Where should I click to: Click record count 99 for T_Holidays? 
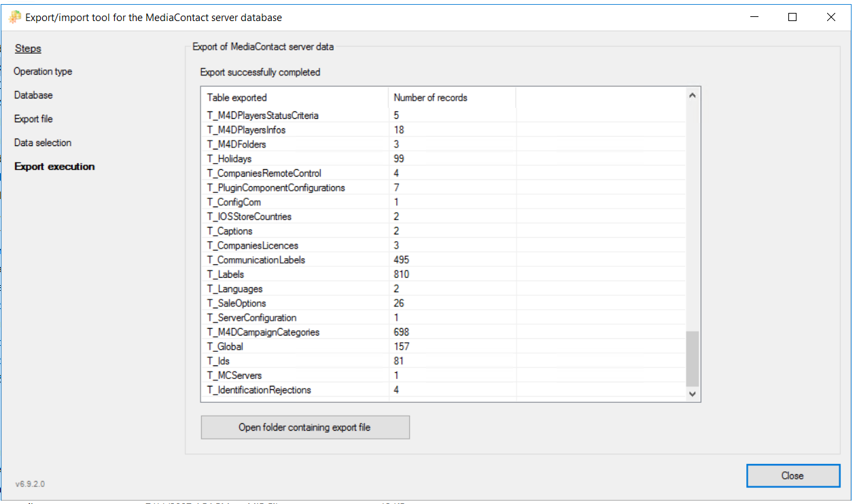coord(399,158)
